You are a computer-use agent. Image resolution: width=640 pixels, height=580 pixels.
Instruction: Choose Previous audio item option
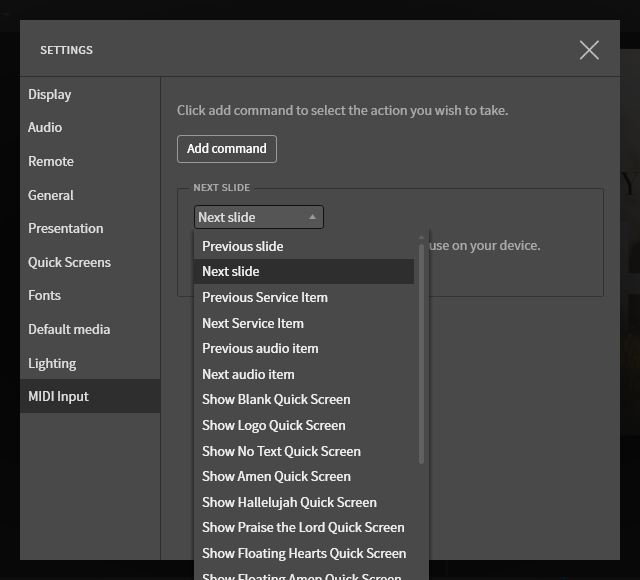304,349
